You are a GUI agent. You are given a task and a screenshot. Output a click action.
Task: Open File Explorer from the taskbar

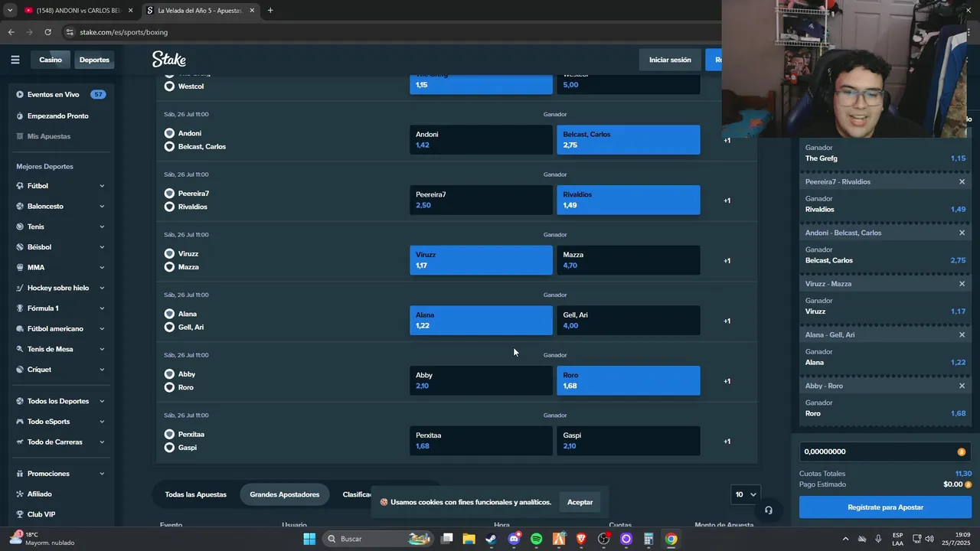click(x=469, y=539)
